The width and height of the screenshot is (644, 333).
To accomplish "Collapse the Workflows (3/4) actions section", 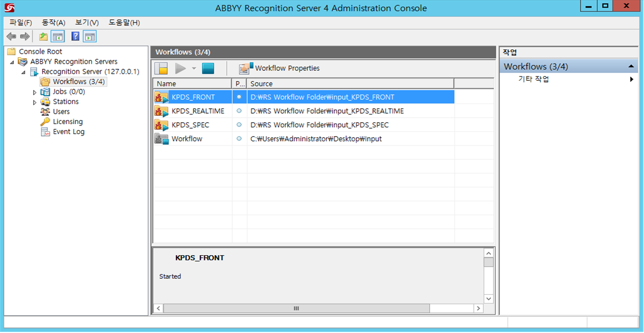I will [631, 66].
